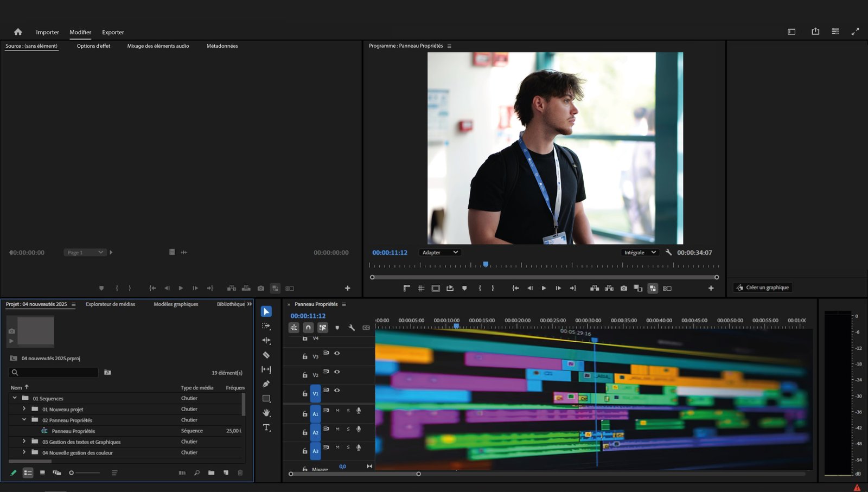The width and height of the screenshot is (868, 492).
Task: Select the Pen tool
Action: (x=266, y=384)
